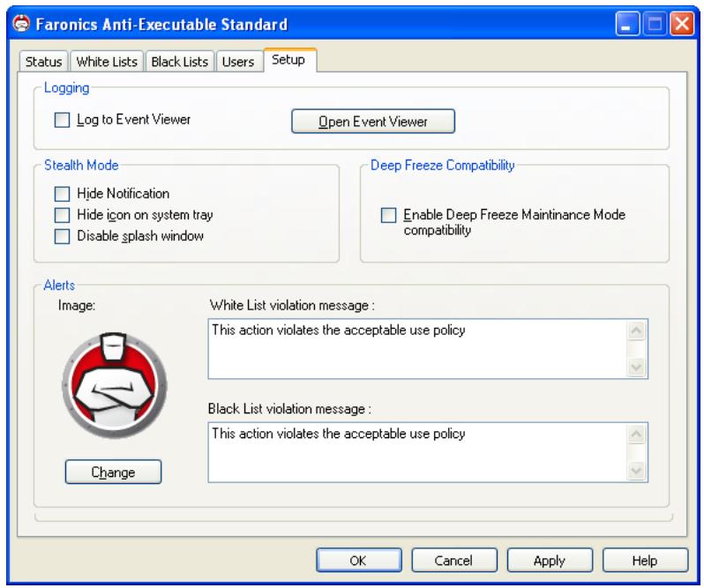Click Black List message scrollbar up arrow
Screen dimensions: 704x588
click(636, 435)
